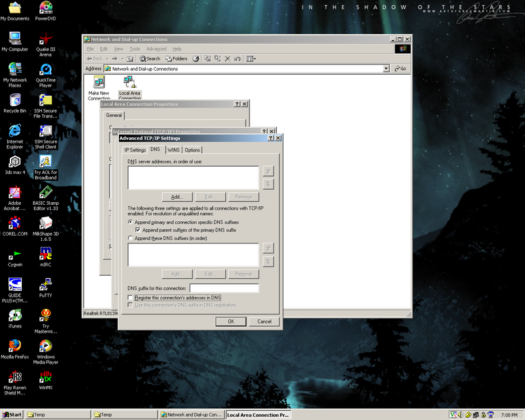Open the Edit menu
Viewport: 525px width, 420px height.
click(x=104, y=49)
